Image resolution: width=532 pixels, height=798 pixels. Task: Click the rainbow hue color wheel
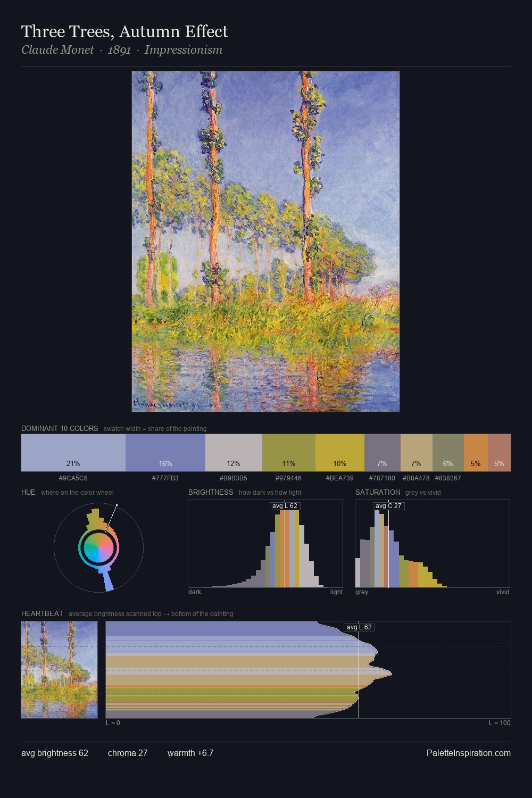[x=98, y=547]
